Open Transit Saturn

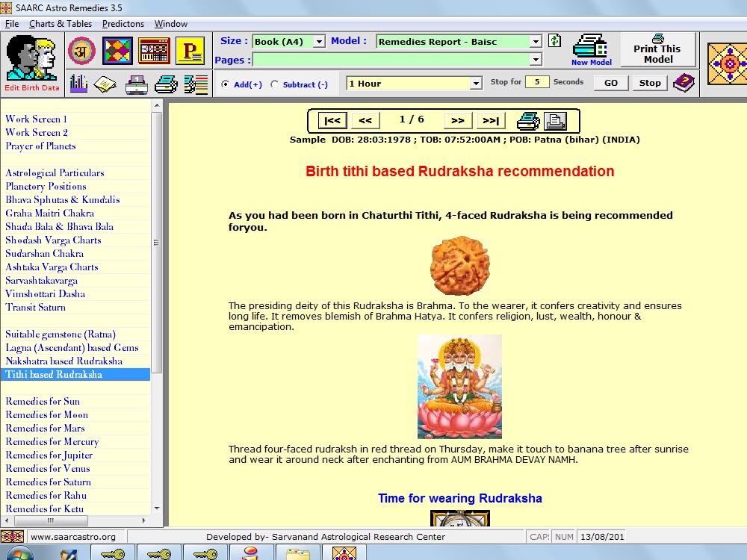coord(36,307)
